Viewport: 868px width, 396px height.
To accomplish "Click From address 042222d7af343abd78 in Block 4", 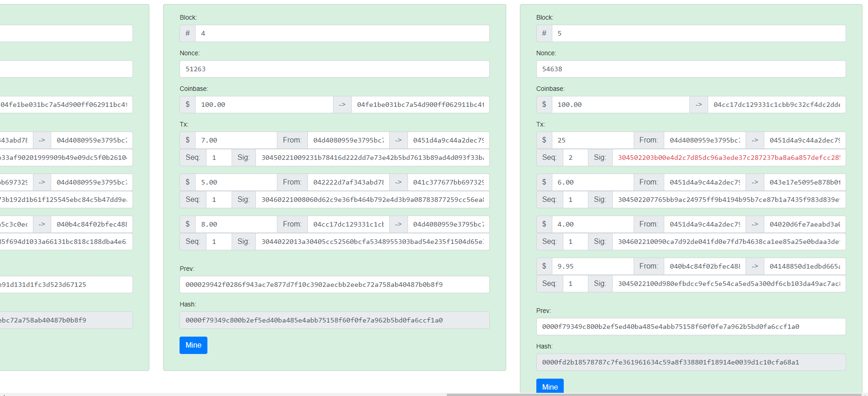I will (x=349, y=182).
